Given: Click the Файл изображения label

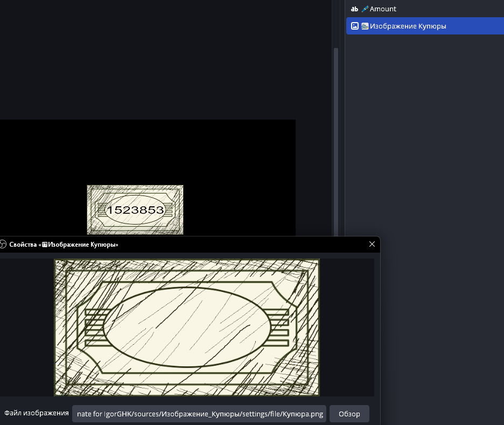Looking at the screenshot, I should (37, 413).
